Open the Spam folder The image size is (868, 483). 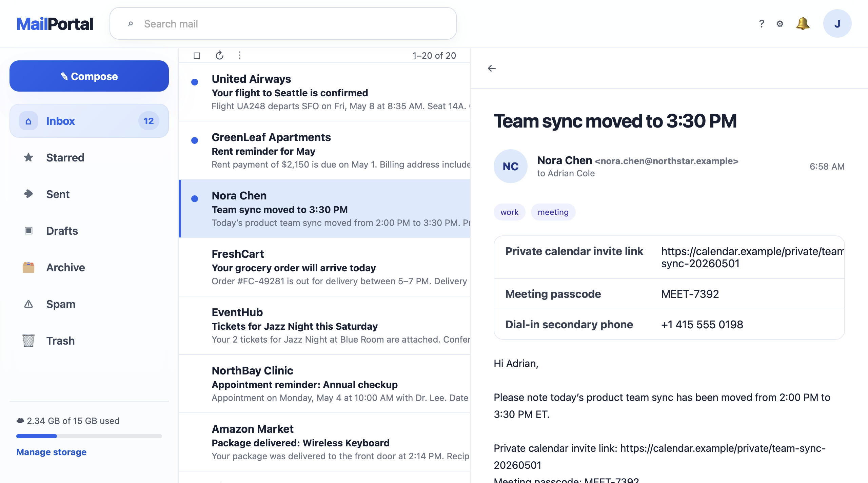[89, 304]
